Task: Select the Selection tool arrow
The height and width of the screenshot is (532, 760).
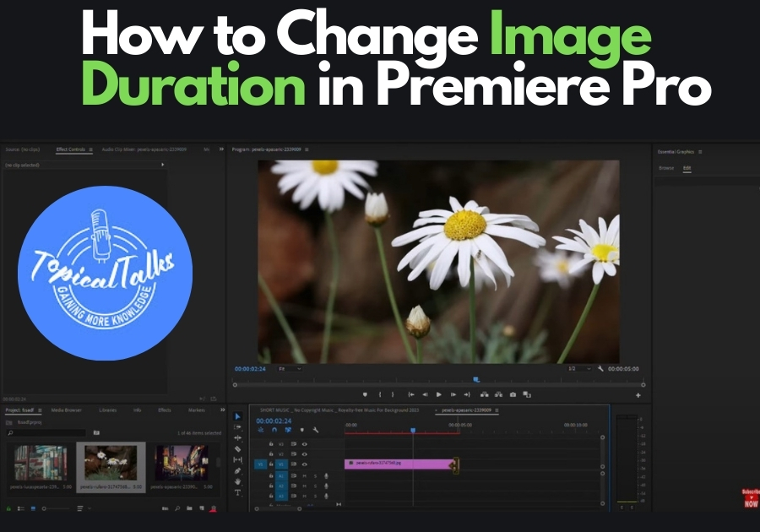Action: 237,416
